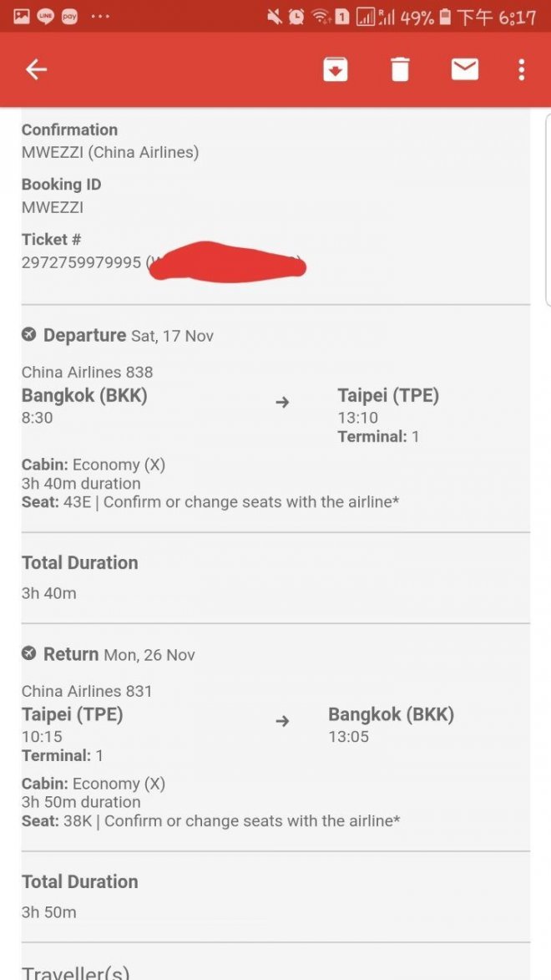Tap the airplane icon next to Departure
The height and width of the screenshot is (980, 551).
[29, 335]
